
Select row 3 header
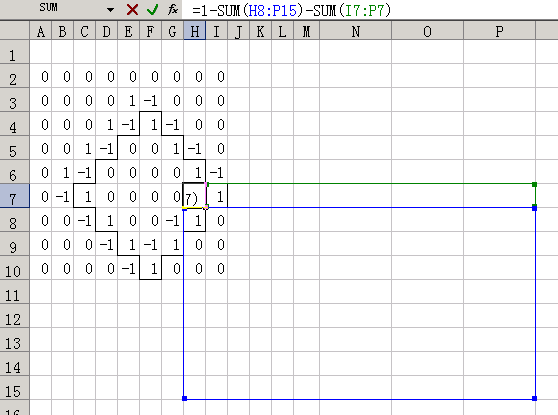click(x=14, y=100)
